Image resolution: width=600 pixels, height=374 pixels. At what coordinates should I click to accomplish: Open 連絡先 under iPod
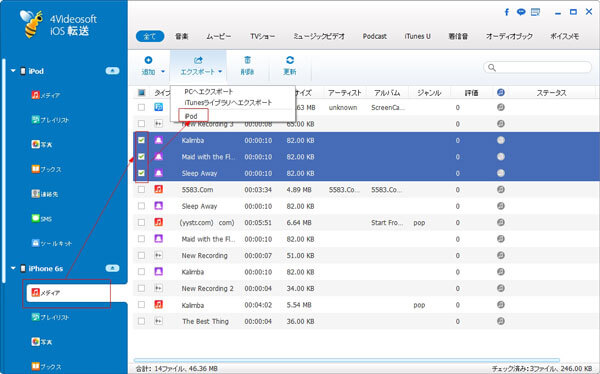tap(44, 194)
